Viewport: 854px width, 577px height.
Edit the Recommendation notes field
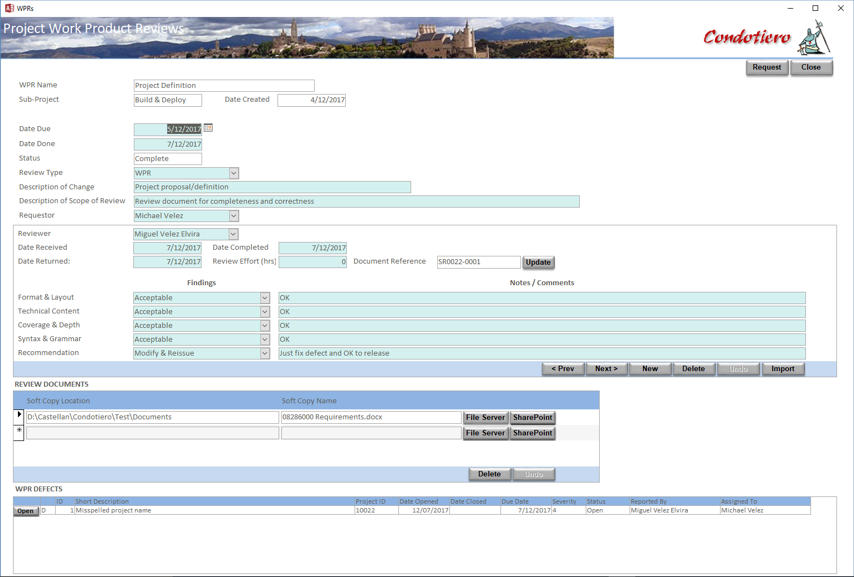pyautogui.click(x=542, y=354)
